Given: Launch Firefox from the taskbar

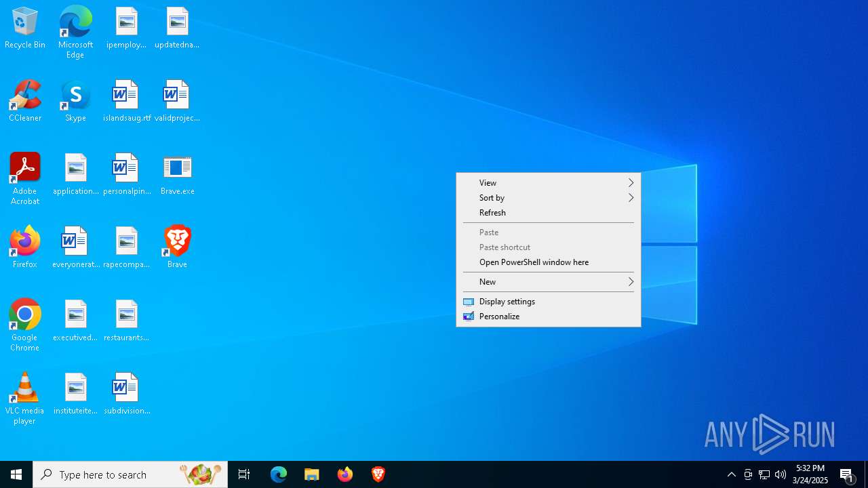Looking at the screenshot, I should coord(345,474).
